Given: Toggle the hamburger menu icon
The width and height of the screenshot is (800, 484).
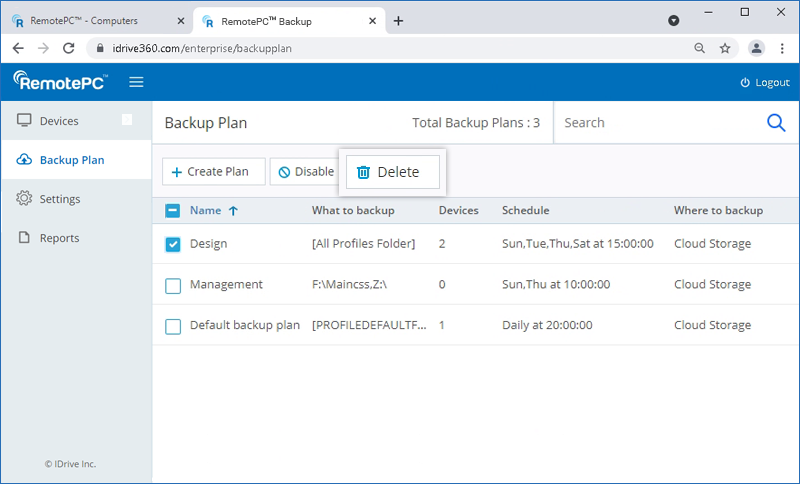Looking at the screenshot, I should (x=136, y=82).
